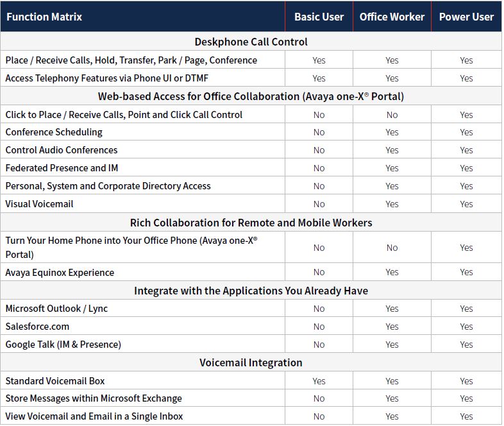This screenshot has width=504, height=426.
Task: Click Power User's Yes for Federated Presence and IM
Action: pos(466,168)
